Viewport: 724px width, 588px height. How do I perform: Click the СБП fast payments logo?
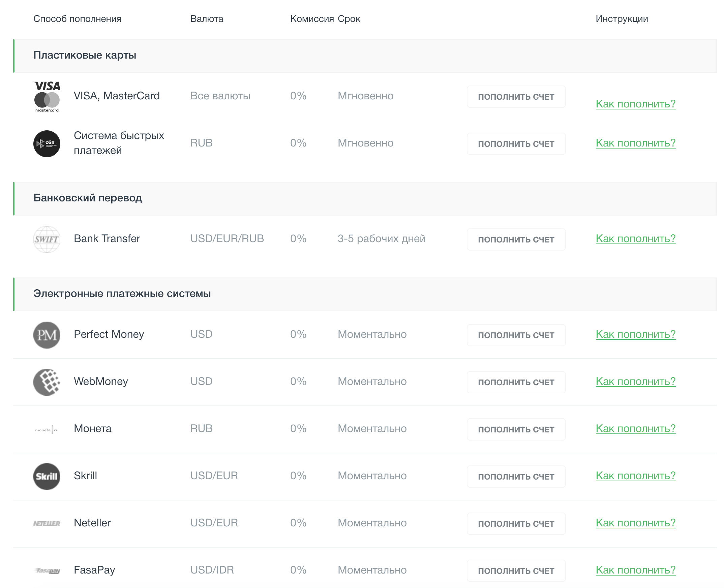coord(47,143)
